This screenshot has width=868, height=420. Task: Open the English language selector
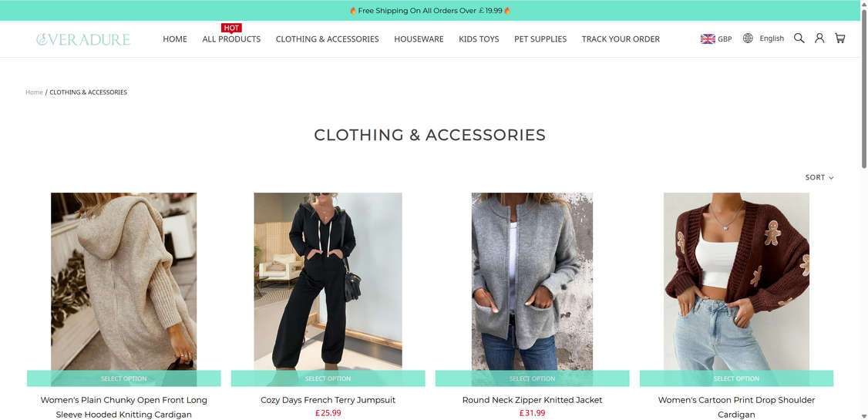tap(772, 39)
